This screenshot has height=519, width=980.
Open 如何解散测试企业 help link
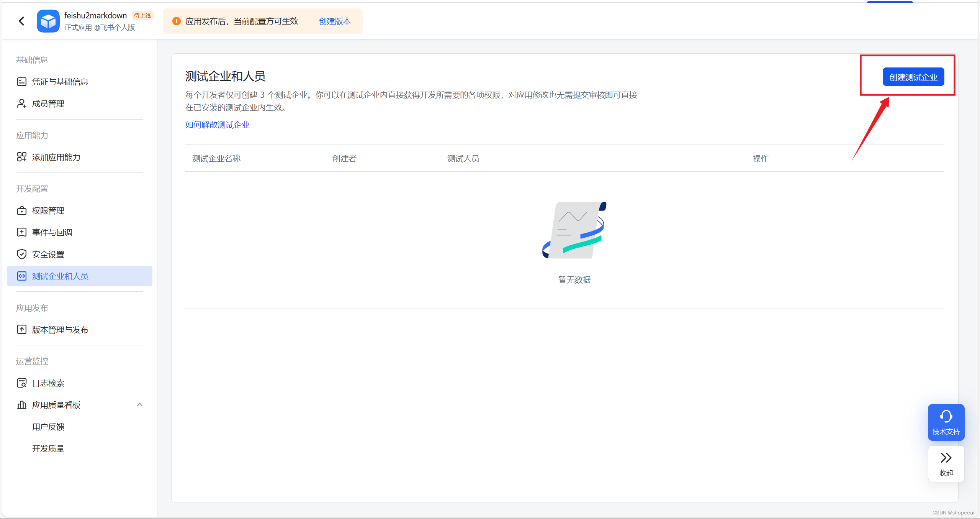click(218, 125)
